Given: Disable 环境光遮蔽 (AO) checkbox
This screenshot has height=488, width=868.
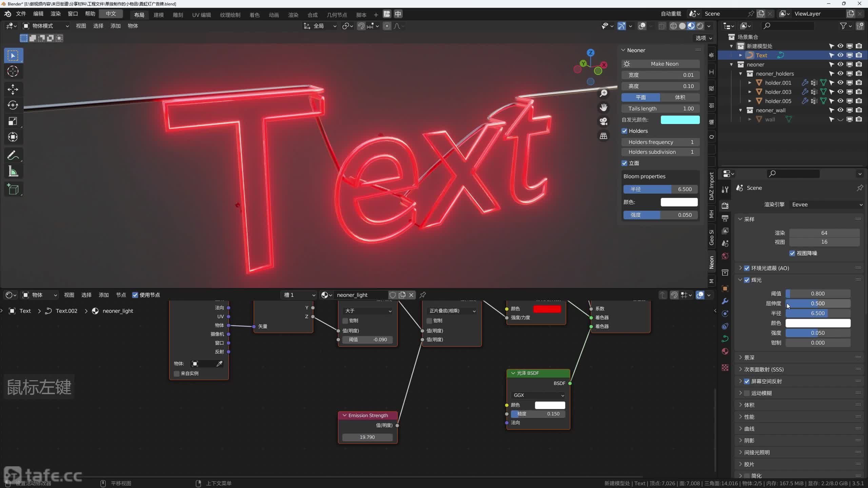Looking at the screenshot, I should pos(747,268).
